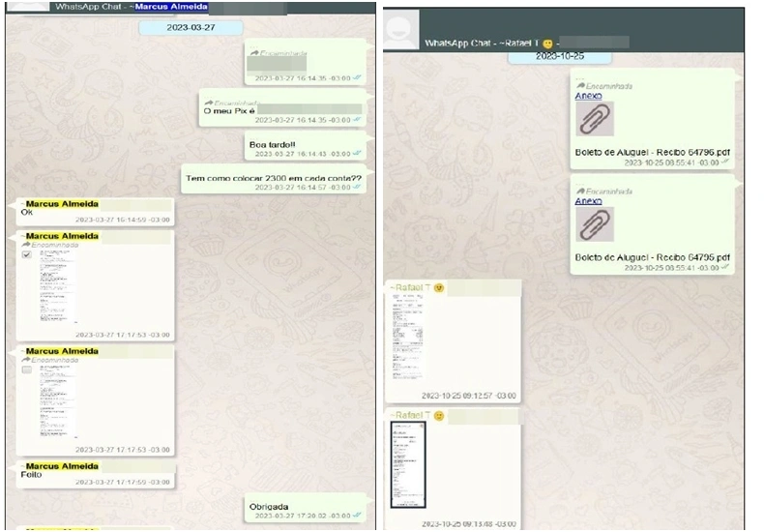Image resolution: width=764 pixels, height=532 pixels.
Task: Click the 'Tem como colocar 2300' message
Action: (274, 177)
